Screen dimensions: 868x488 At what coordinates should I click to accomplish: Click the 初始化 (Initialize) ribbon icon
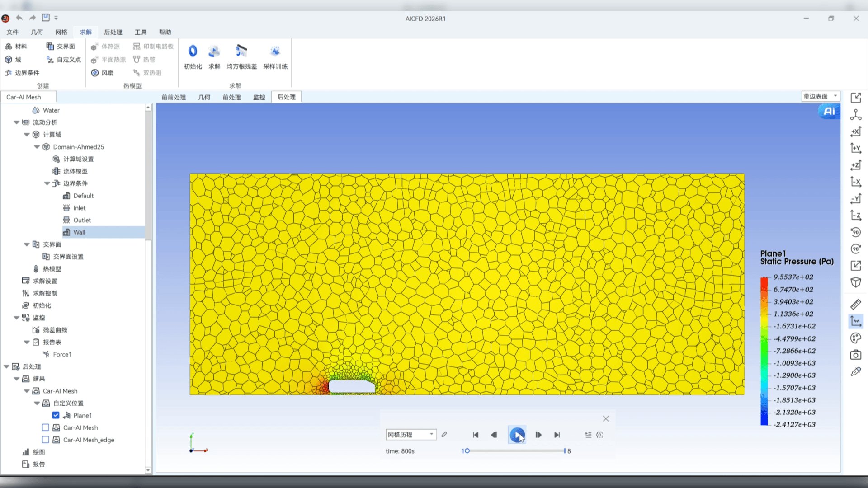193,56
